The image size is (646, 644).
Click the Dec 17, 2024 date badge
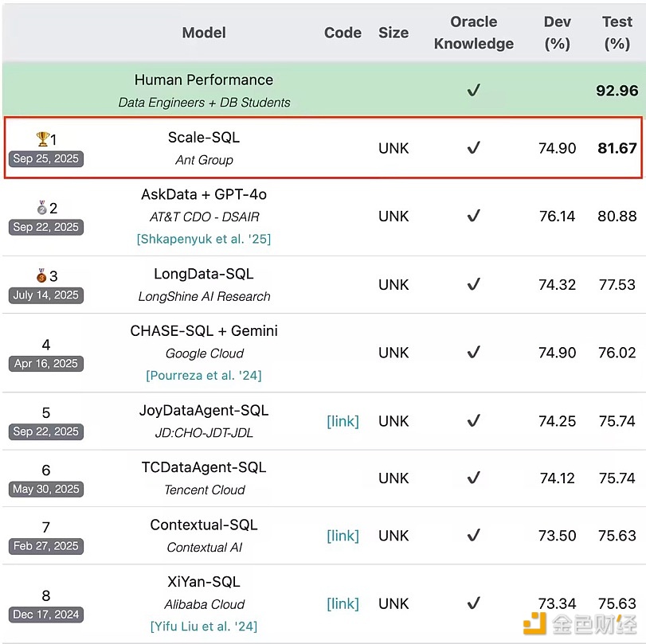(46, 615)
